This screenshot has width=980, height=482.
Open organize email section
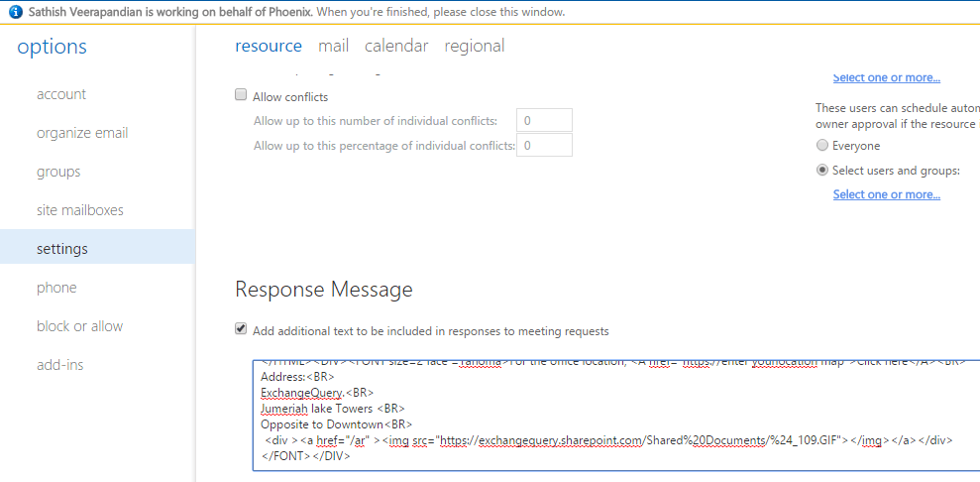click(82, 133)
